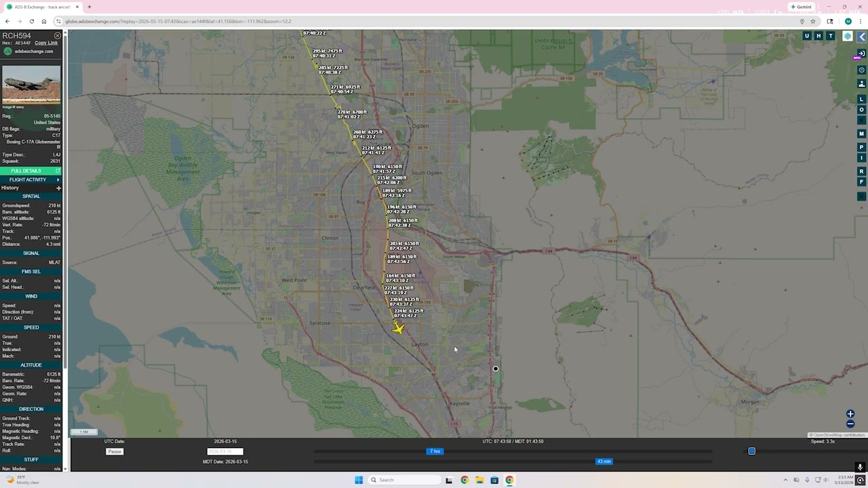The image size is (868, 488).
Task: Adjust the 43 min replay slider
Action: (604, 462)
